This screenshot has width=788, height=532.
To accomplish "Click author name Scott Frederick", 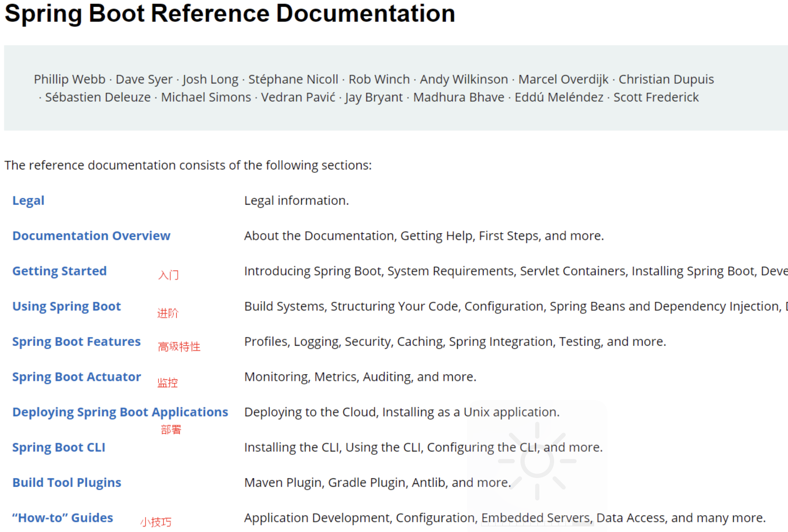I will 656,98.
